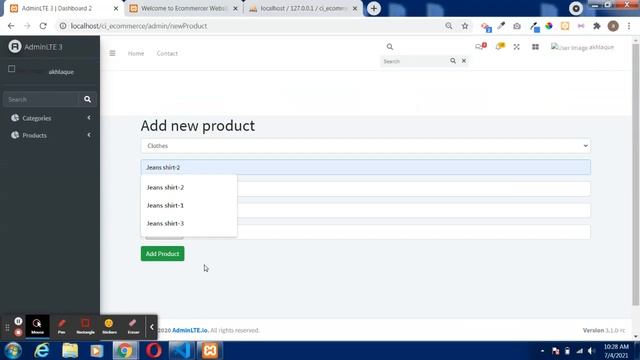Select the recorder Eraser tool
Screen dimensions: 640x360
pyautogui.click(x=133, y=327)
